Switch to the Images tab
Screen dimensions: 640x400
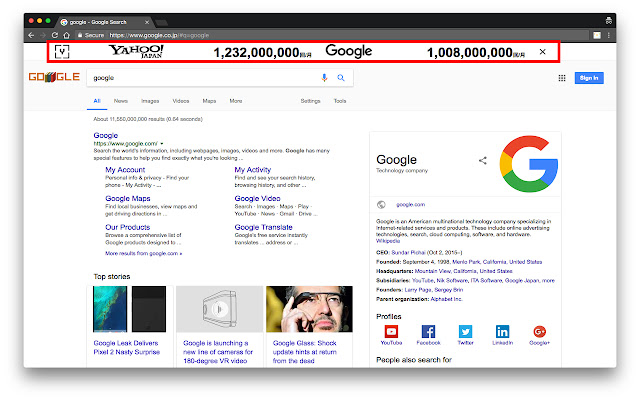(x=150, y=101)
